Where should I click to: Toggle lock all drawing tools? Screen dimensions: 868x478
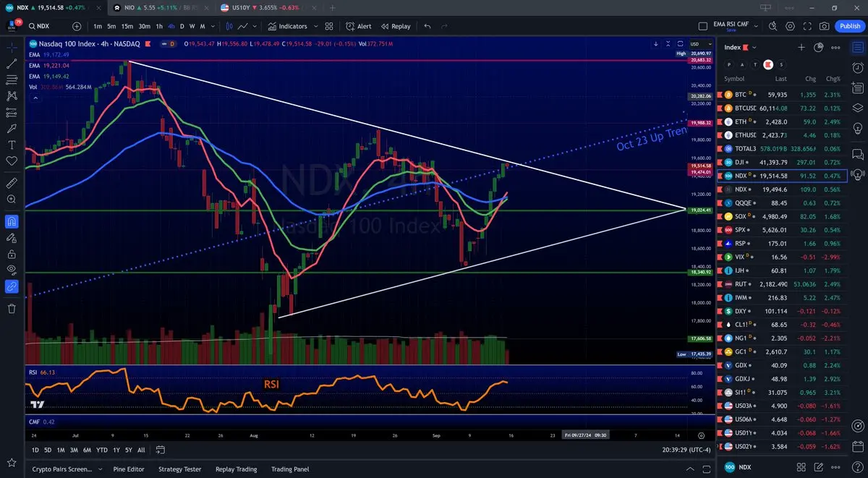(12, 254)
